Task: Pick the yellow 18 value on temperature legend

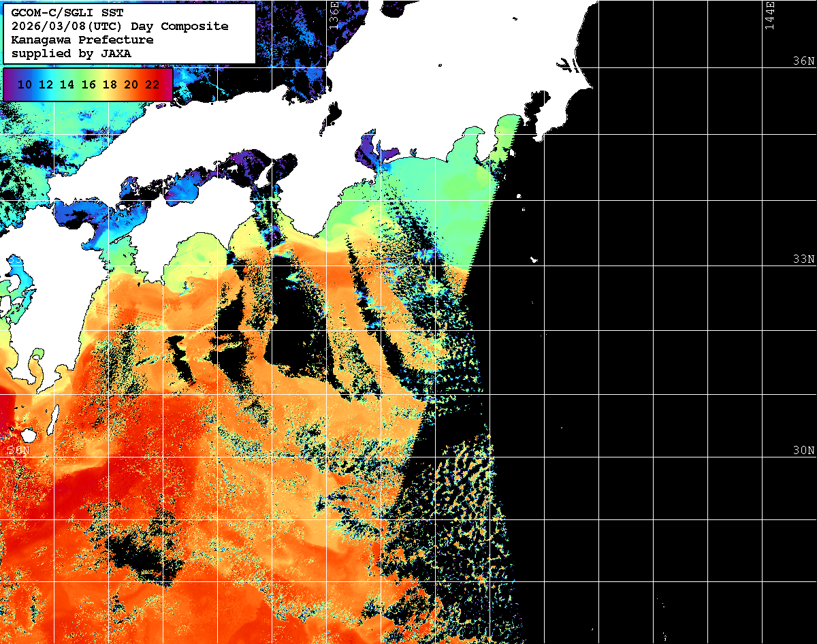Action: click(110, 84)
